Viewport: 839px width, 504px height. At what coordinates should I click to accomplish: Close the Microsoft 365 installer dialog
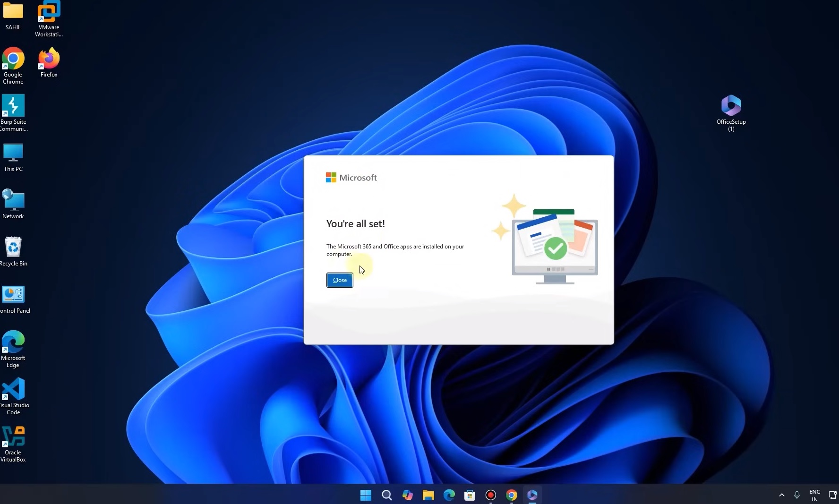click(x=340, y=280)
